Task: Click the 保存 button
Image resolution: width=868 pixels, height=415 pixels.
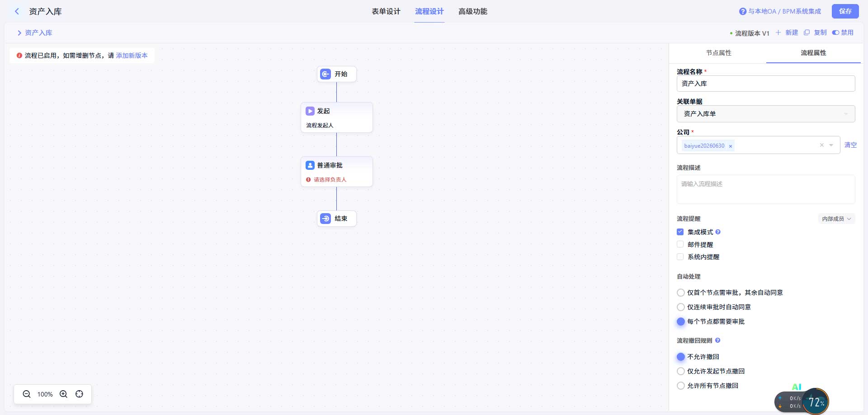Action: (x=845, y=11)
